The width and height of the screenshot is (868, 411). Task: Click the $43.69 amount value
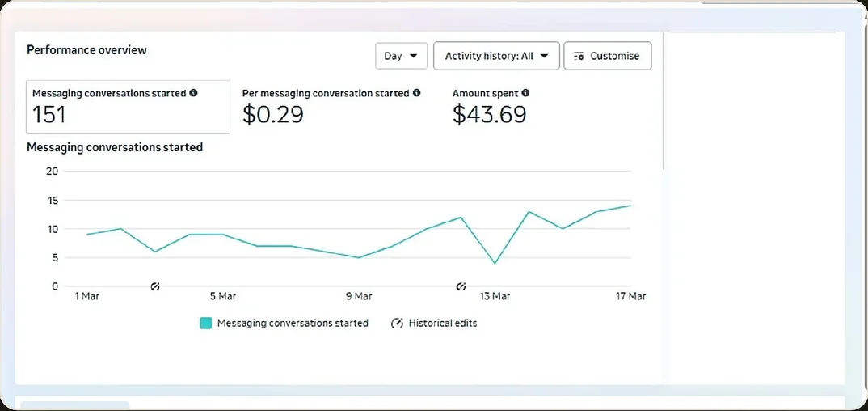click(x=489, y=115)
